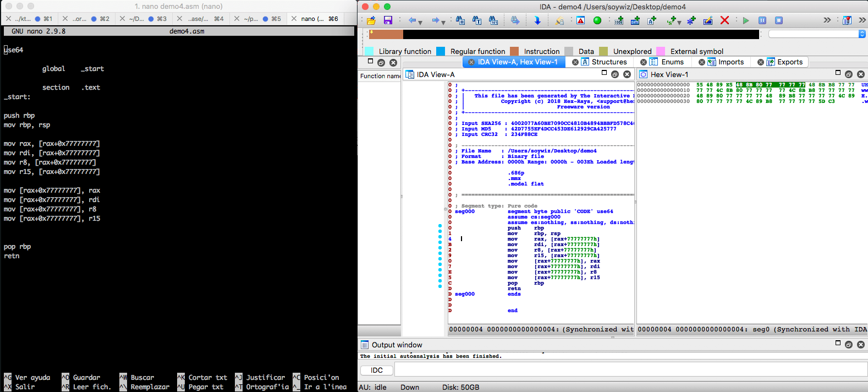The image size is (868, 392).
Task: Switch to the Structures tab
Action: 609,62
